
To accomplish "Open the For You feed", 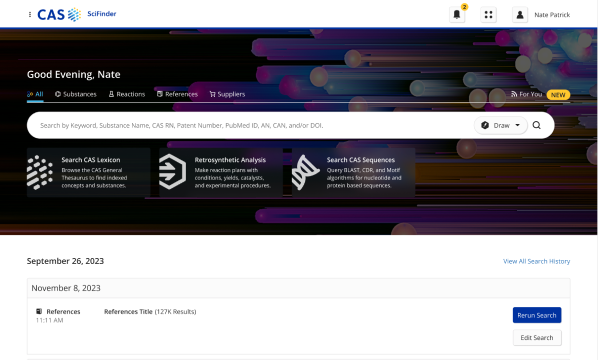I will [x=526, y=94].
